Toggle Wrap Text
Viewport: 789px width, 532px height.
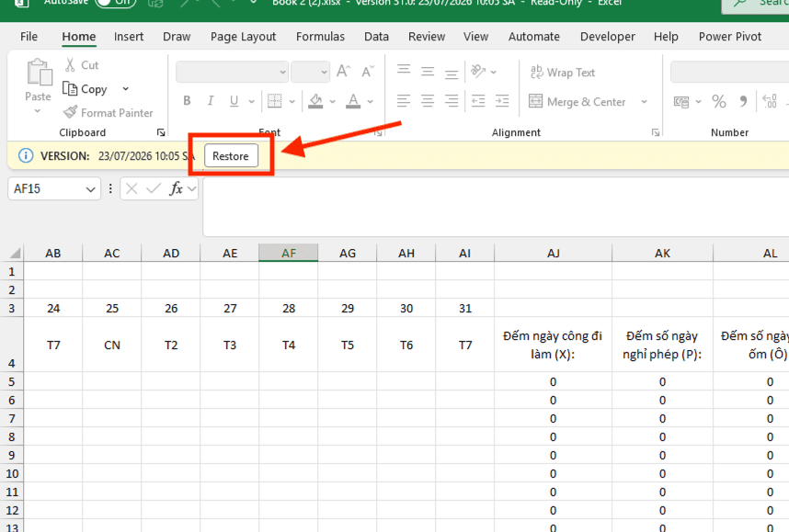click(x=562, y=73)
